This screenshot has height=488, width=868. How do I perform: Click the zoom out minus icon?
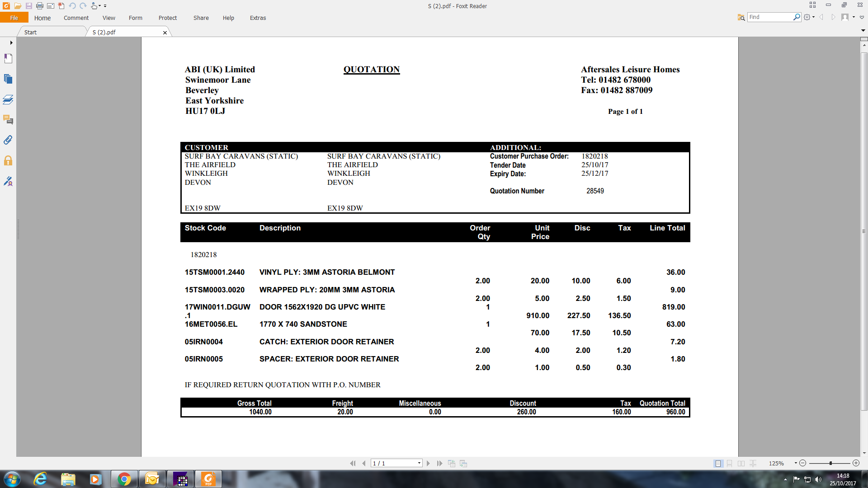pos(803,463)
